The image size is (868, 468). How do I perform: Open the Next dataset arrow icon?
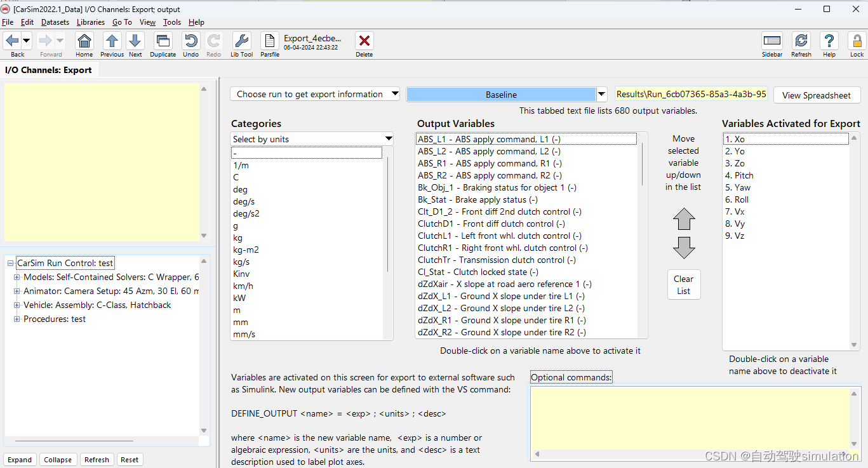135,41
